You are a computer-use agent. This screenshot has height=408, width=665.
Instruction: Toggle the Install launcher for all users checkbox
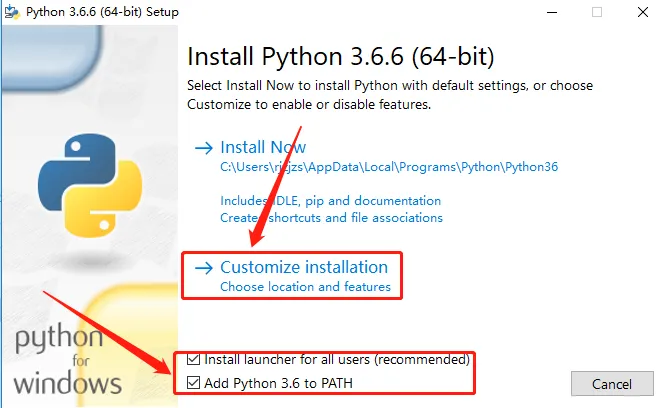click(x=194, y=359)
